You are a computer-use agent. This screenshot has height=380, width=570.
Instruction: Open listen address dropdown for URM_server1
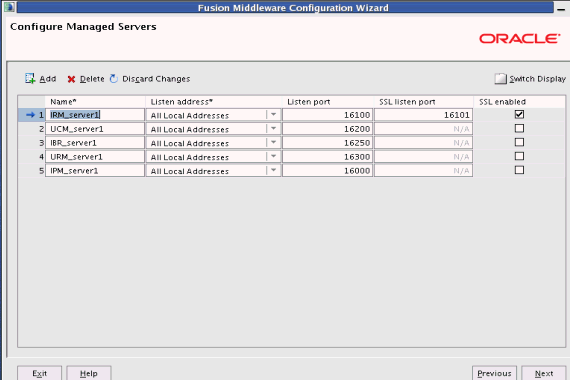tap(273, 157)
